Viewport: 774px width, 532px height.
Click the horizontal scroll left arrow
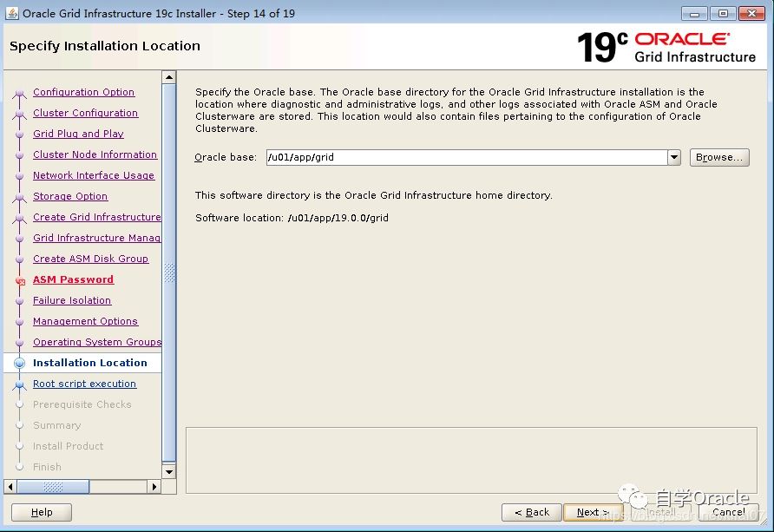click(10, 487)
